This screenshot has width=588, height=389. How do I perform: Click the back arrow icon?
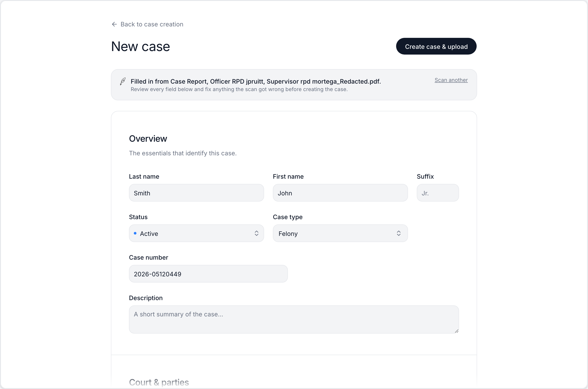(x=114, y=24)
